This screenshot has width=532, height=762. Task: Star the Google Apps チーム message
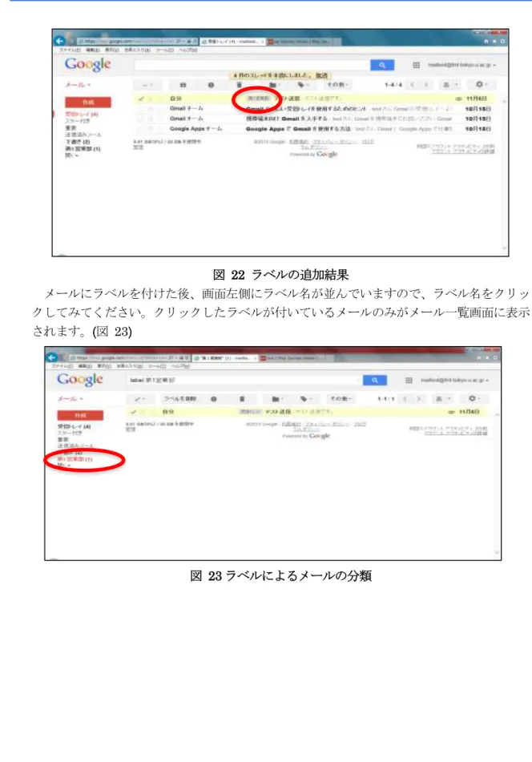150,129
